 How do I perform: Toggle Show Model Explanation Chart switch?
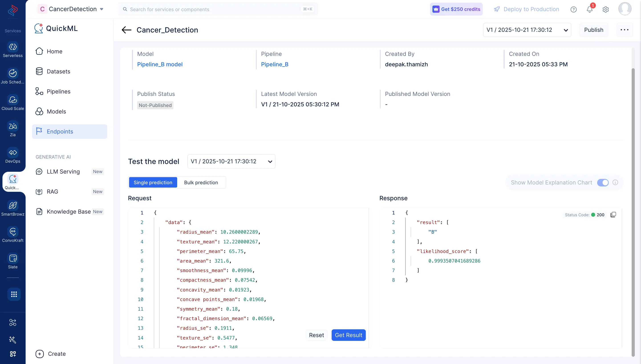(603, 182)
